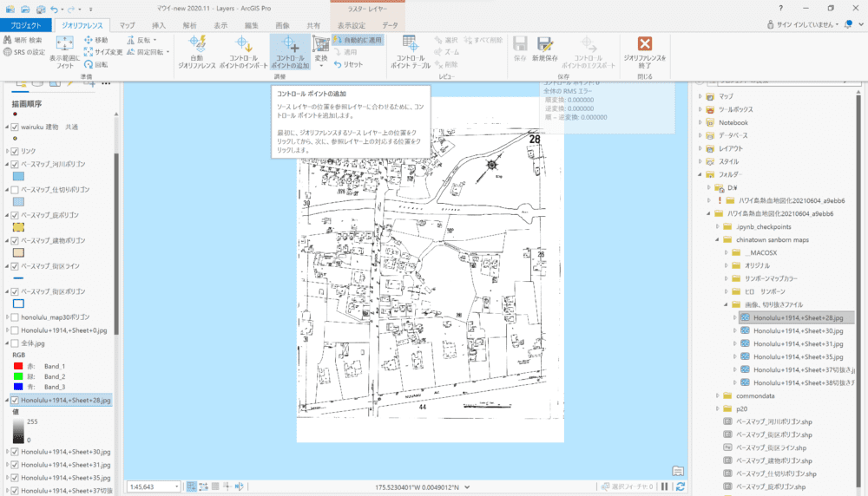Viewport: 868px width, 496px height.
Task: Click the Contents pane vertical scrollbar
Action: (x=116, y=244)
